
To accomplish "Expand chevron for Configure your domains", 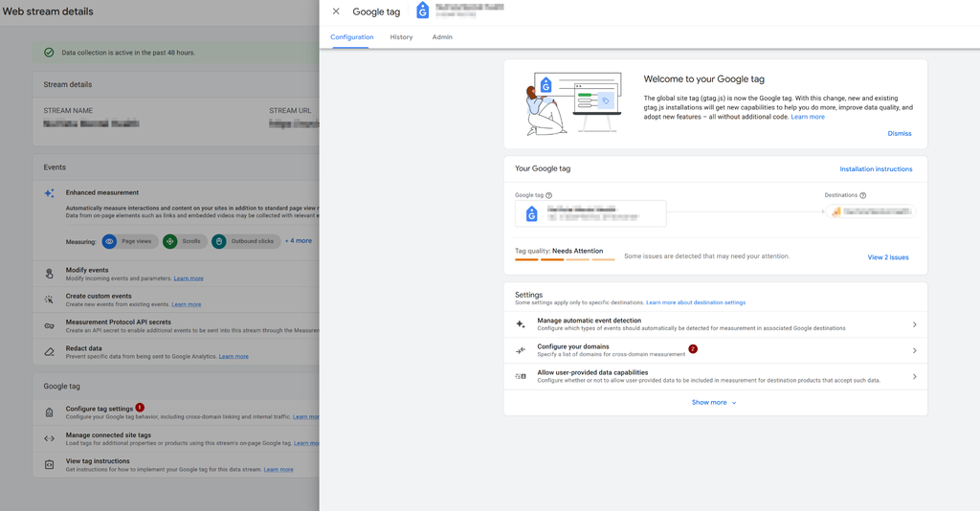I will 914,350.
